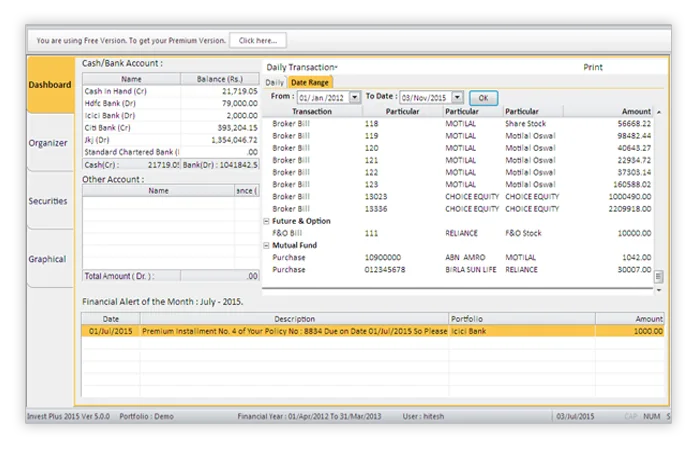Click the 'Click here...' premium version button
This screenshot has height=453, width=687.
[x=258, y=40]
